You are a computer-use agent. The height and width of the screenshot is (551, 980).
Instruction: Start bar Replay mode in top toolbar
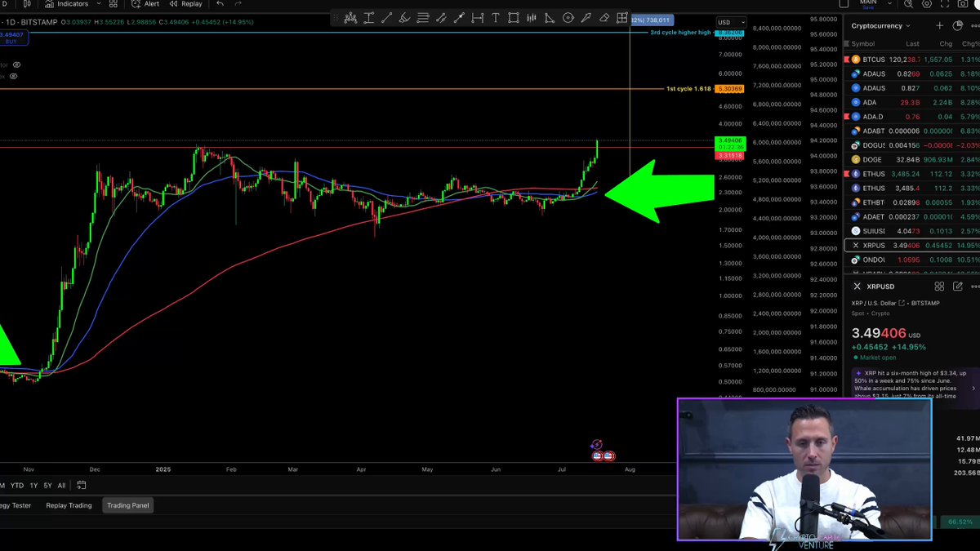pyautogui.click(x=185, y=4)
